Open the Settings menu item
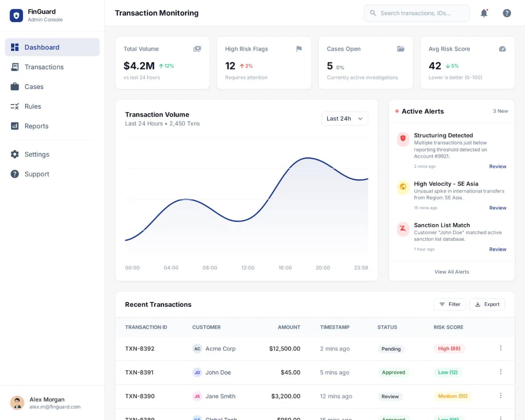This screenshot has width=525, height=420. click(36, 154)
